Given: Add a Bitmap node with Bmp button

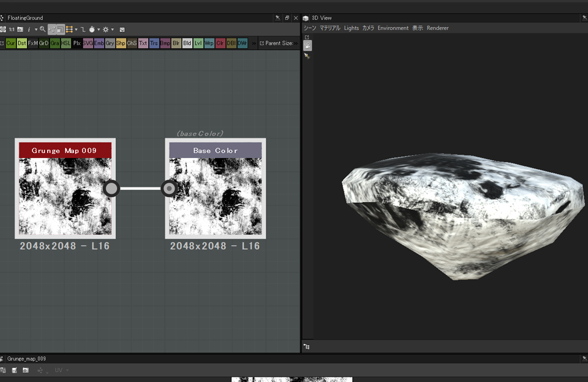Looking at the screenshot, I should coord(165,43).
